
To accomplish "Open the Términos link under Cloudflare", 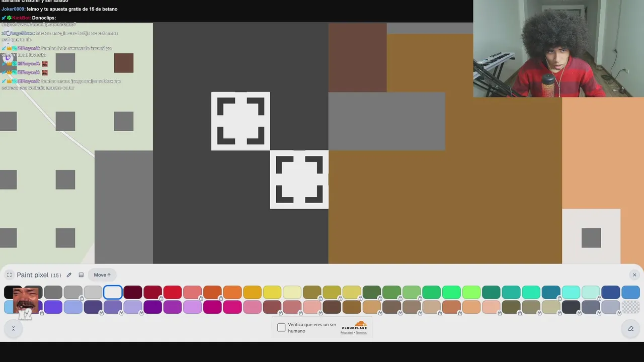I will click(361, 333).
